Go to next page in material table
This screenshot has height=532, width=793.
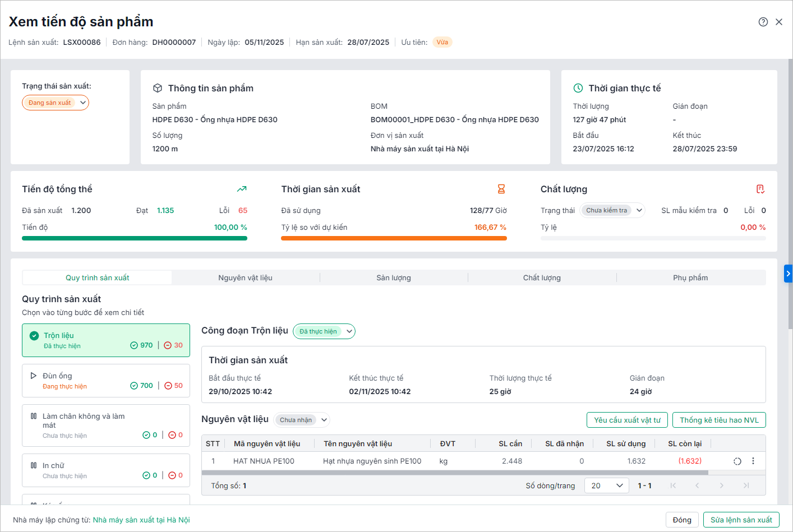pos(722,485)
